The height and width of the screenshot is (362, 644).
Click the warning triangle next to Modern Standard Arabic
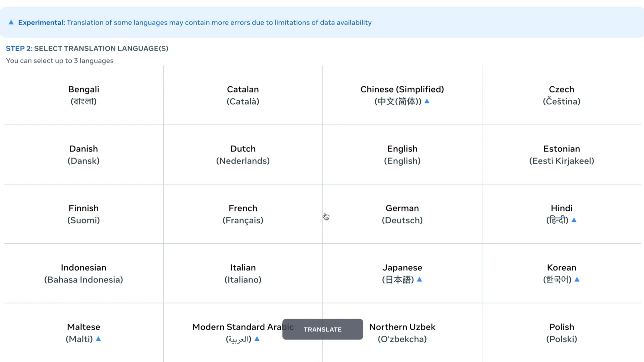(x=257, y=339)
